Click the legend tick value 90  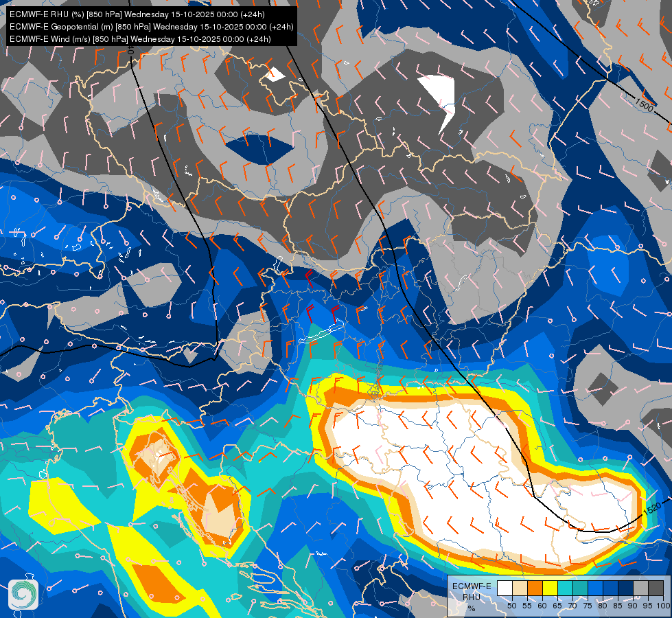633,606
